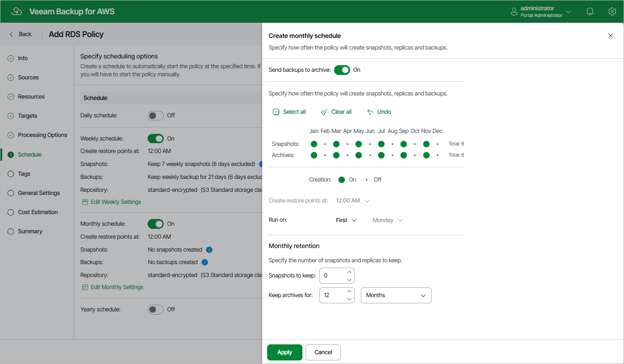Viewport: 624px width, 364px height.
Task: Open the Create restore points at time dropdown
Action: coord(353,201)
